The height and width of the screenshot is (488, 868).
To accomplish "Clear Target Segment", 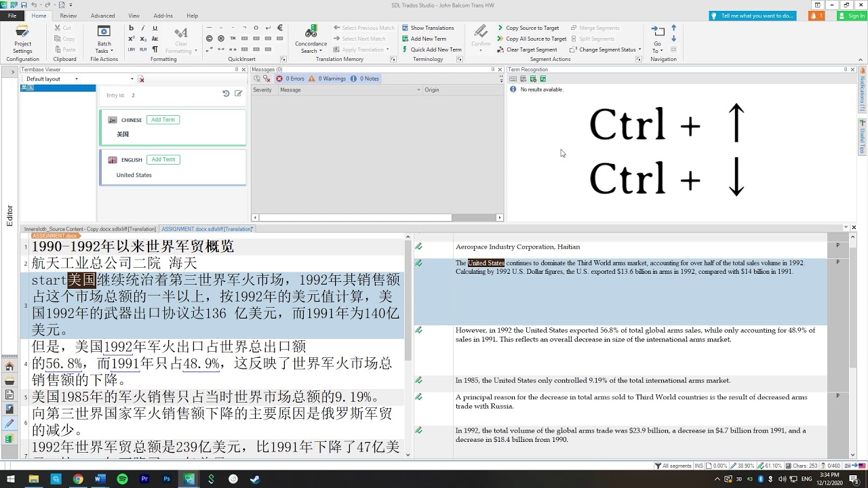I will (527, 49).
